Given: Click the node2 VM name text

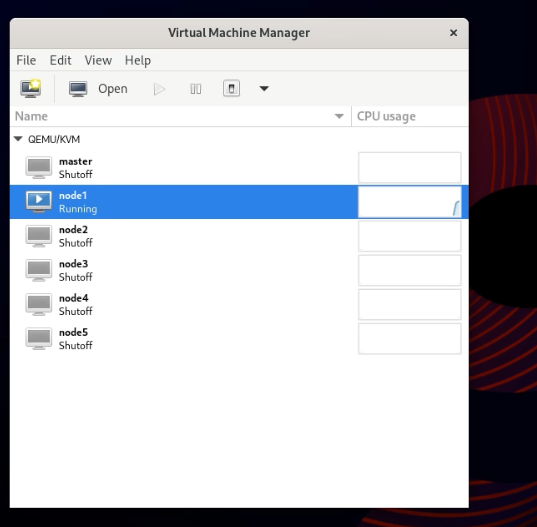Looking at the screenshot, I should point(73,230).
